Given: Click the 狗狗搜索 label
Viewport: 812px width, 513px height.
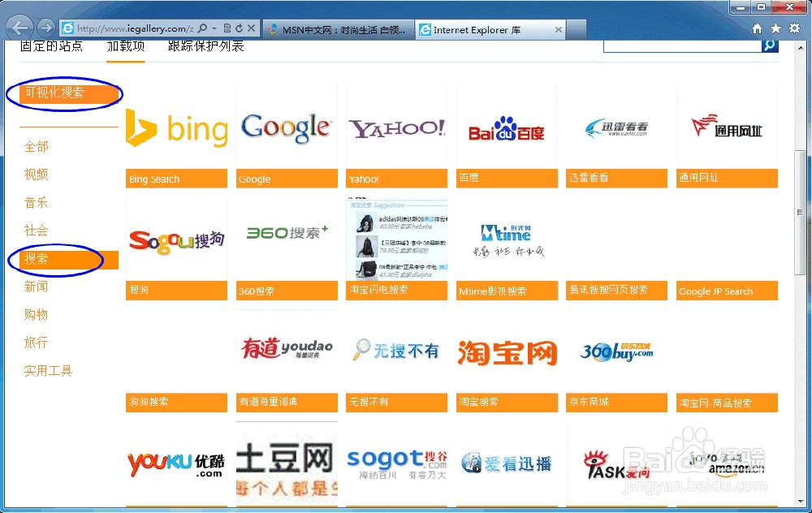Looking at the screenshot, I should click(x=176, y=403).
